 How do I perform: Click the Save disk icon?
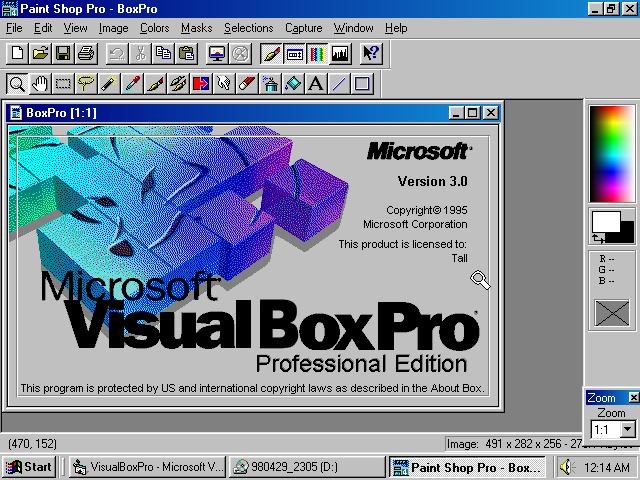coord(63,53)
